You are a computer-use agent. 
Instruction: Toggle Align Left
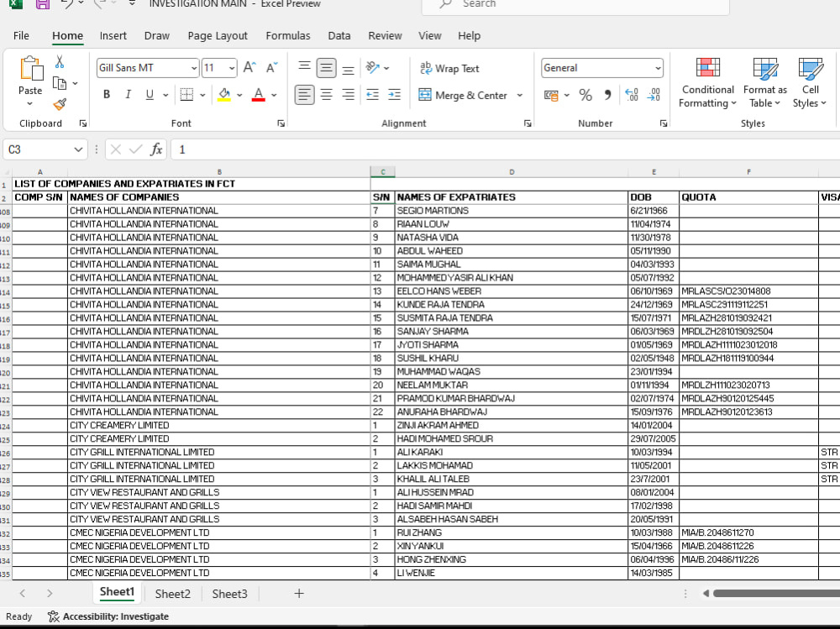click(304, 95)
